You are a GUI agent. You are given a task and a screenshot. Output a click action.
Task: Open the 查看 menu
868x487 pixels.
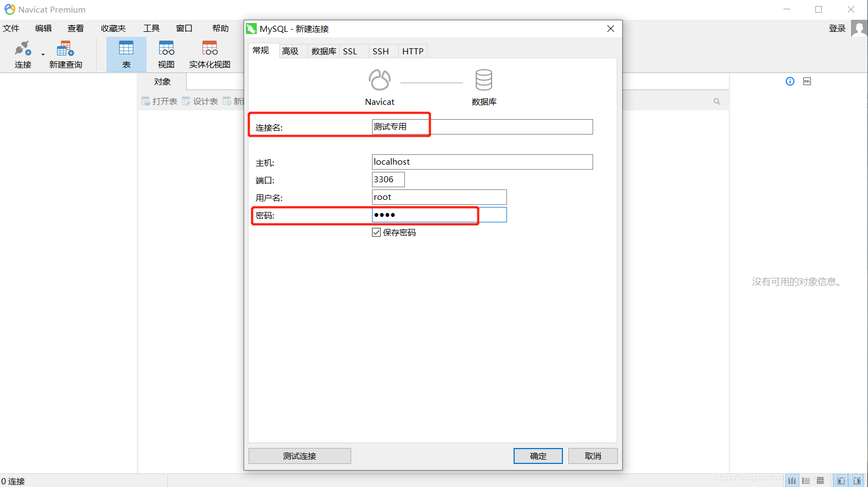click(76, 29)
